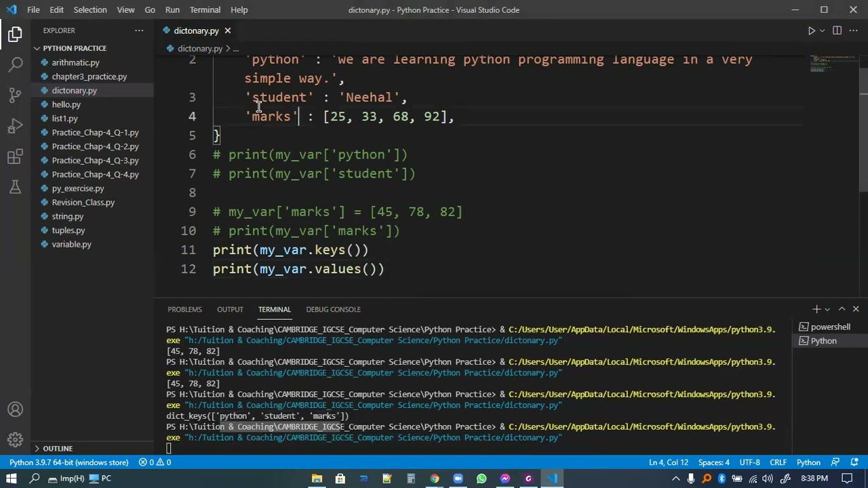The image size is (868, 488).
Task: Open chapter3_practice.py in explorer
Action: pos(89,77)
